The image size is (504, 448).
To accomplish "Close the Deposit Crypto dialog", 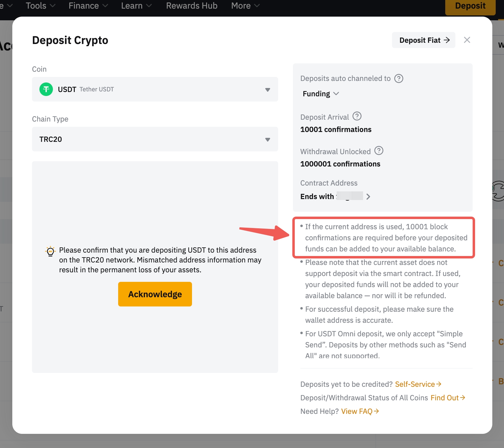I will point(467,40).
